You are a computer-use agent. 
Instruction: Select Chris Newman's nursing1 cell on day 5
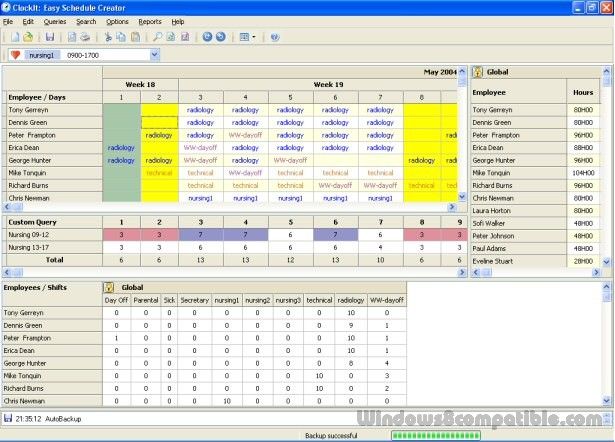click(x=291, y=198)
